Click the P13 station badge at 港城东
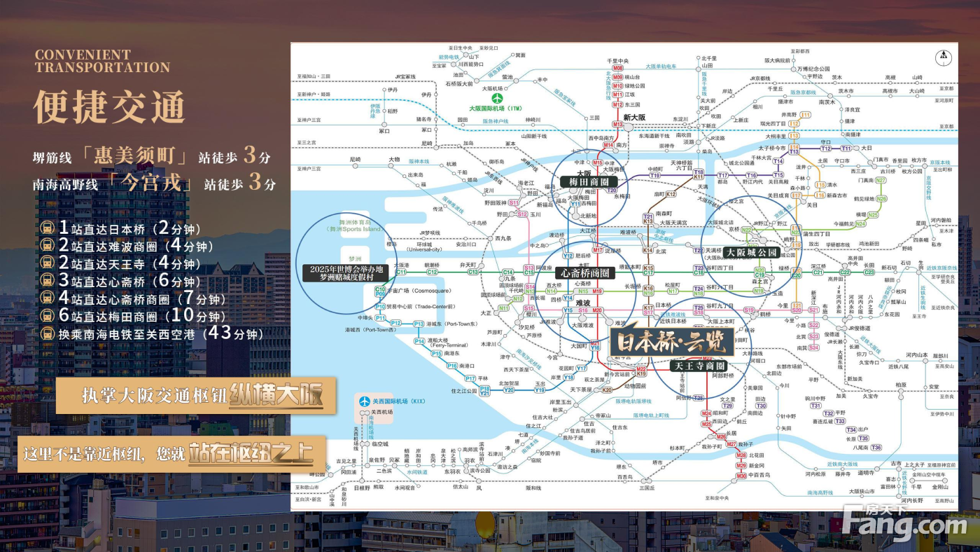The height and width of the screenshot is (552, 980). [x=419, y=323]
